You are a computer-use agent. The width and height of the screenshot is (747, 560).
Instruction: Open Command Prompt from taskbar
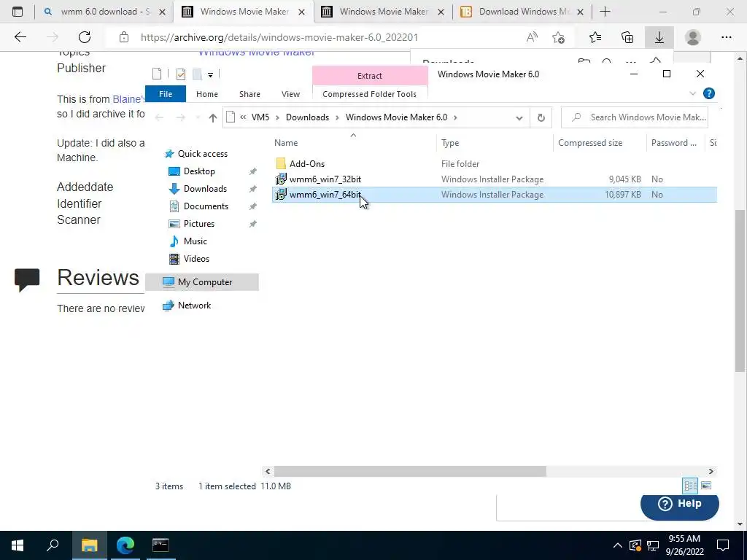coord(160,545)
